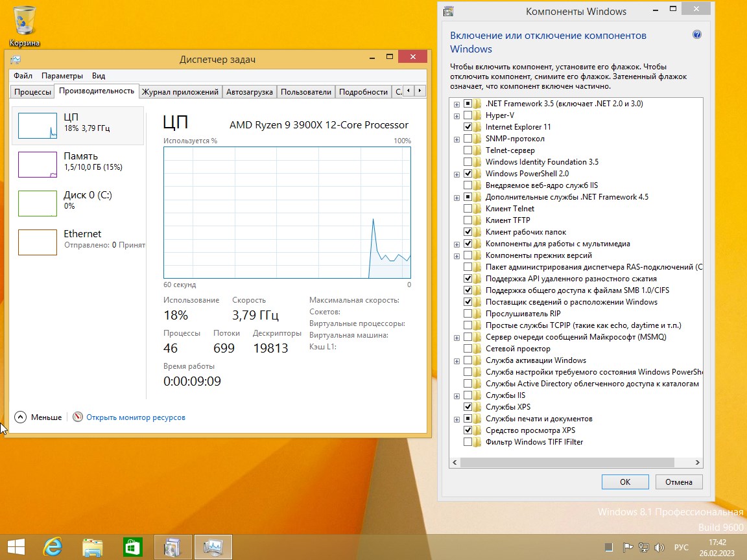Open File Explorer from the taskbar
This screenshot has height=560, width=747.
tap(93, 547)
